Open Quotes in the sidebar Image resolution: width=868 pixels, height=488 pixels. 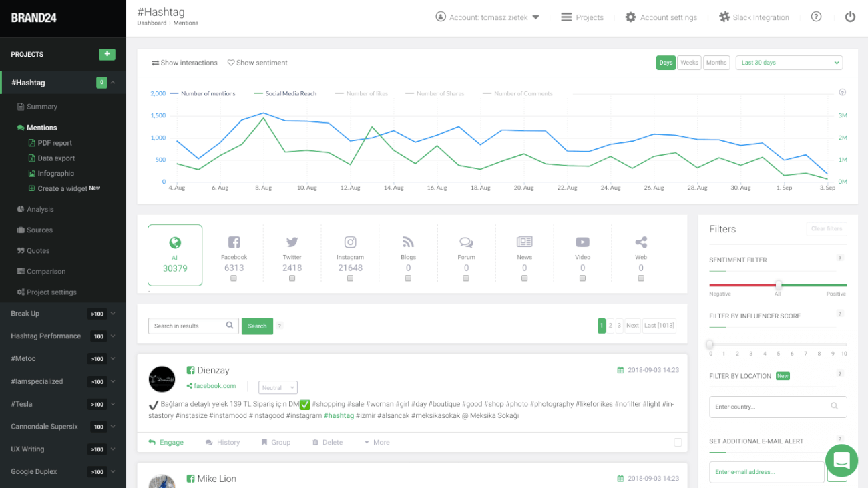tap(33, 250)
